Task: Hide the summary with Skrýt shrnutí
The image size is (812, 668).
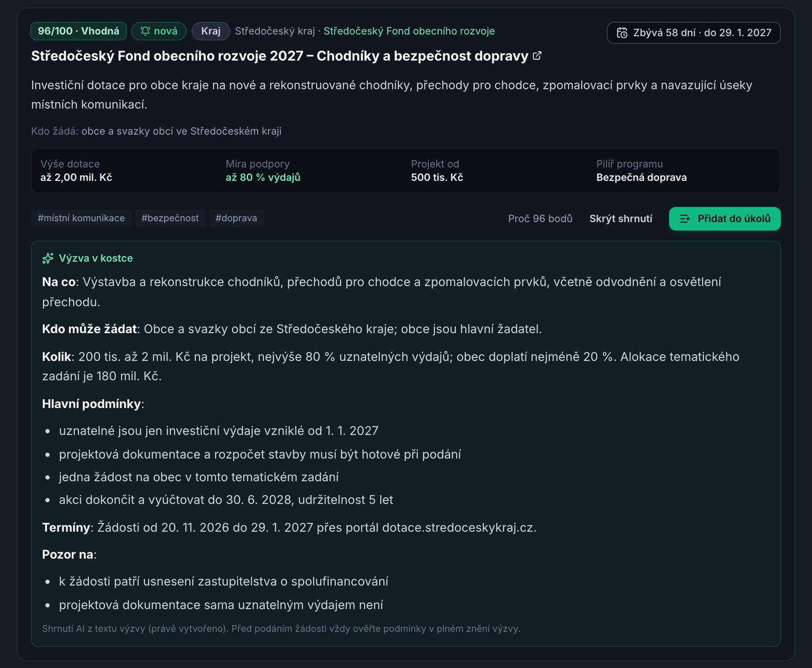Action: [621, 219]
